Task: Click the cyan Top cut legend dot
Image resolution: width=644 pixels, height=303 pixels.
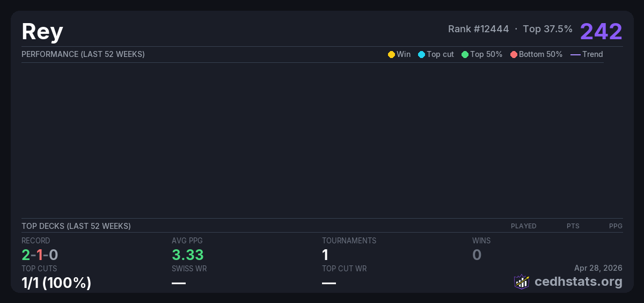Action: [421, 54]
